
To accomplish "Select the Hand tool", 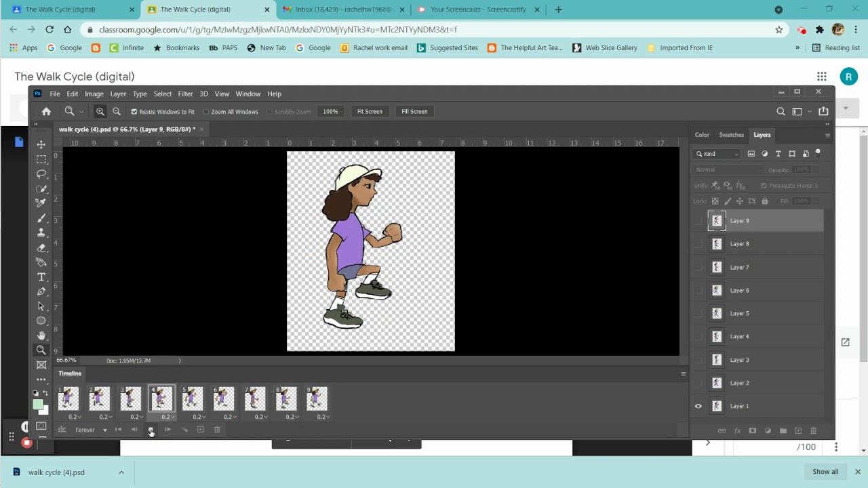I will (x=41, y=335).
